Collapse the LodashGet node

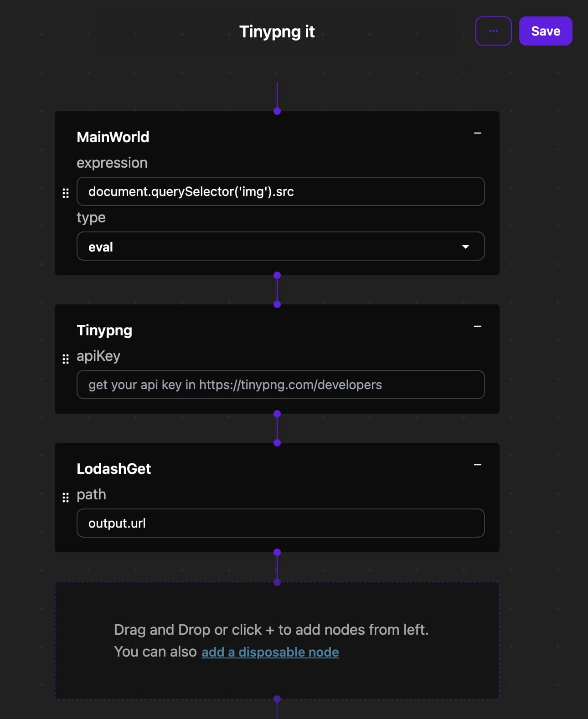[x=478, y=465]
